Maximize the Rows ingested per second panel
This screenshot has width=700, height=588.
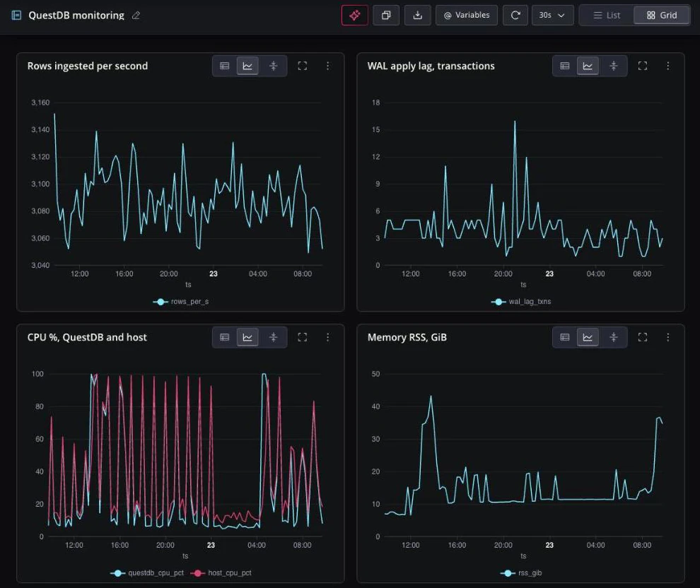(x=302, y=66)
